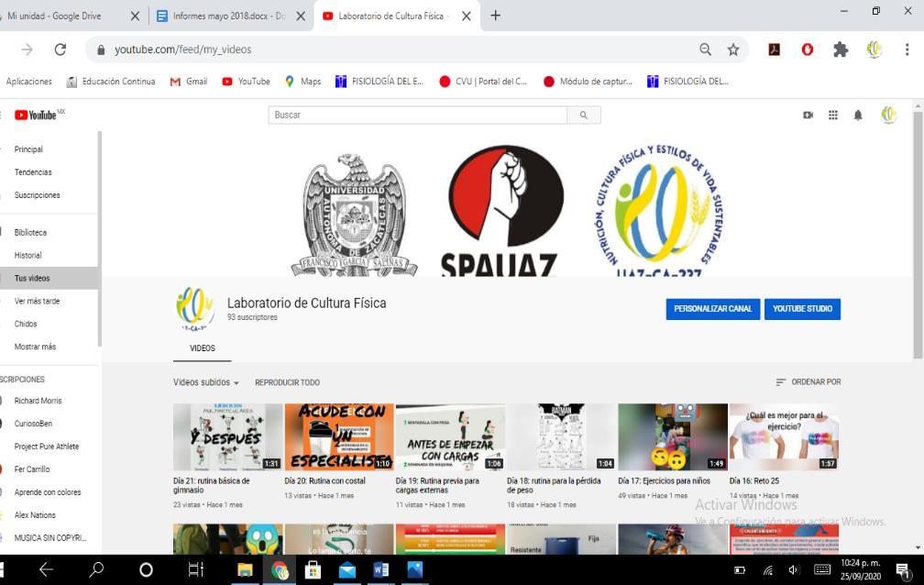
Task: Click the site lock icon
Action: (101, 50)
